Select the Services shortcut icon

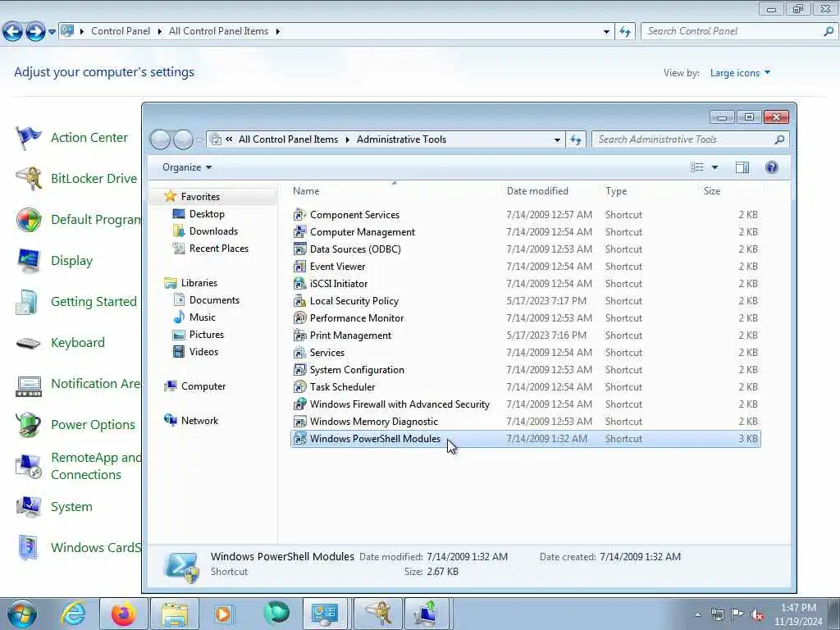click(300, 353)
